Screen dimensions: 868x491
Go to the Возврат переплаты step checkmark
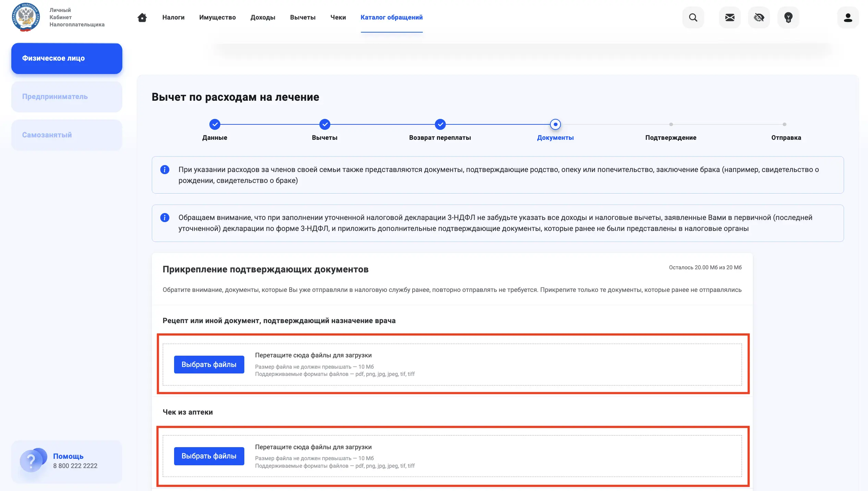[440, 124]
